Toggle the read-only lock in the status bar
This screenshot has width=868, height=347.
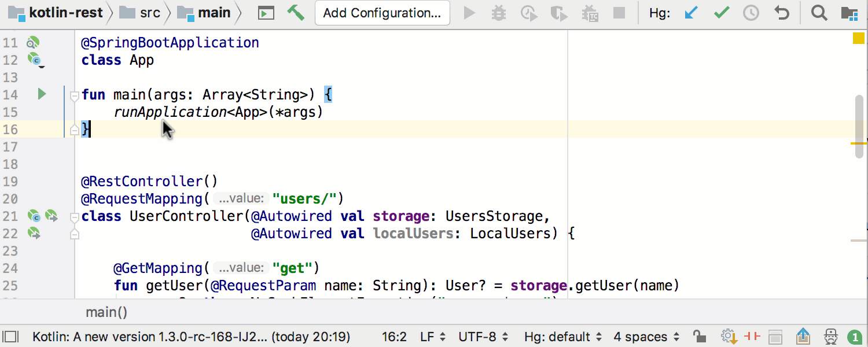[x=698, y=336]
